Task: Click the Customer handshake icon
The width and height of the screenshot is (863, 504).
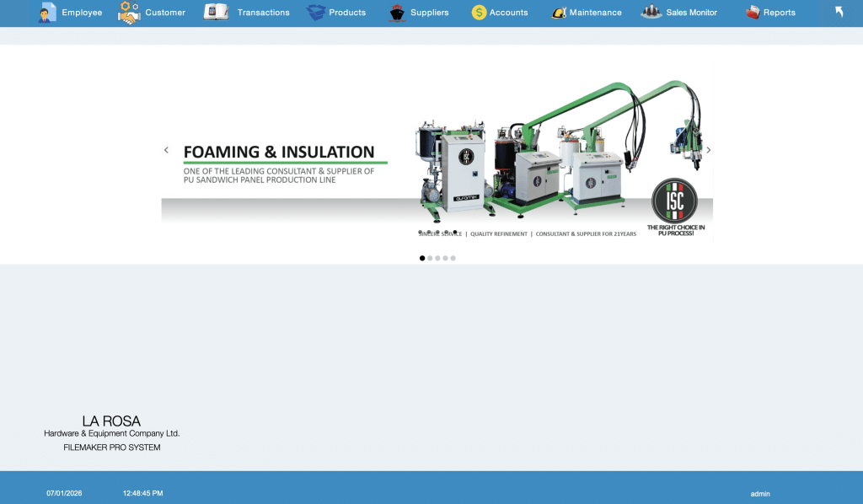Action: pos(129,13)
